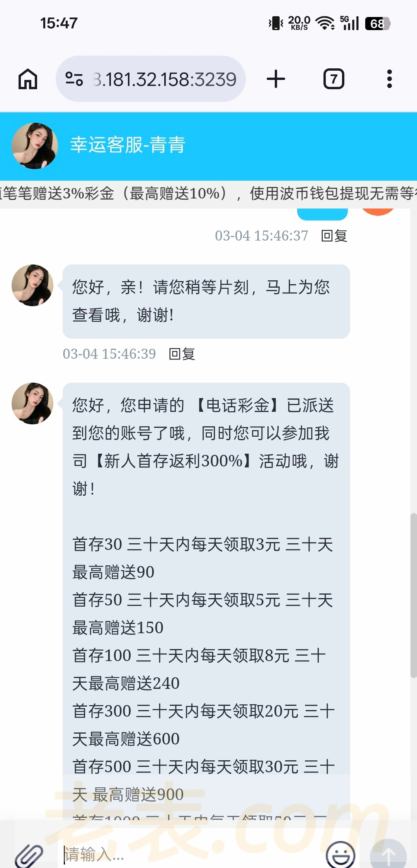Viewport: 417px width, 868px height.
Task: Tap the send arrow button
Action: click(x=388, y=854)
